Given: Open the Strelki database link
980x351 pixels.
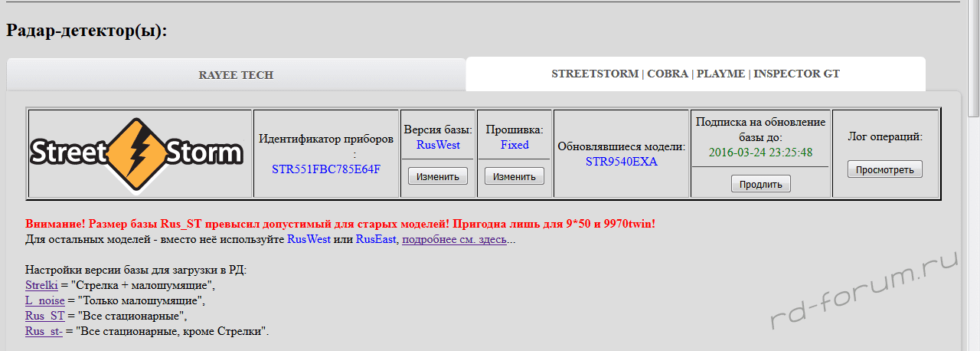Looking at the screenshot, I should [x=41, y=286].
